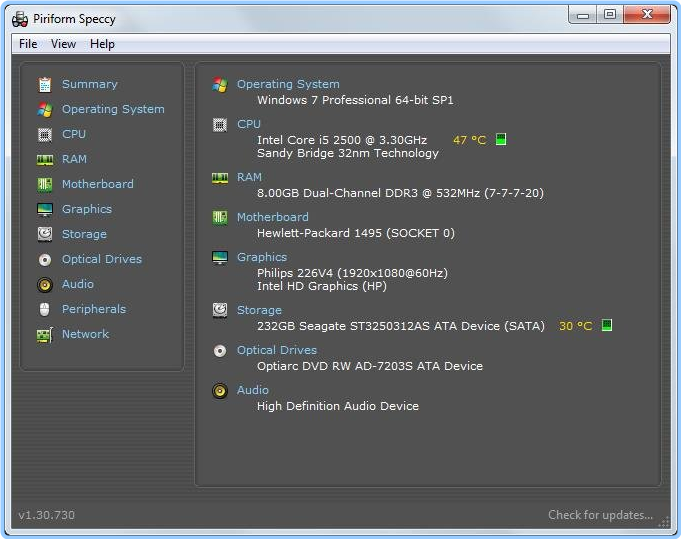Click the Peripherals mouse icon in sidebar
Viewport: 681px width, 539px height.
coord(45,310)
